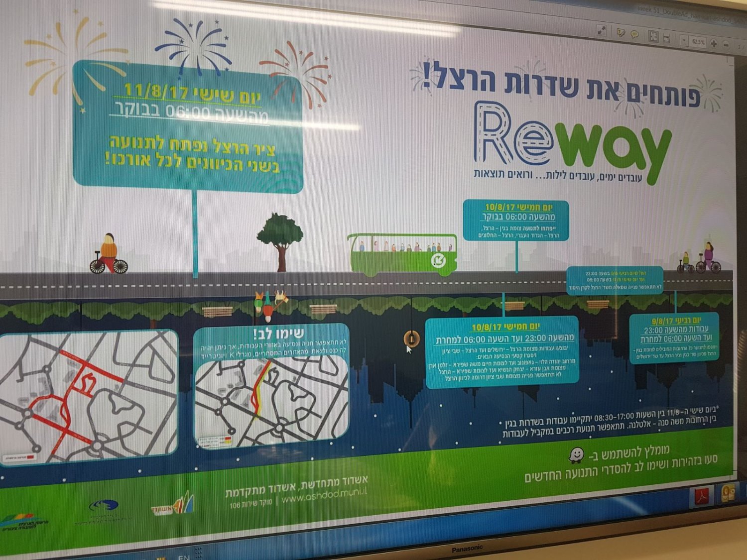Open Adobe Reader from the taskbar
The image size is (747, 560).
[x=702, y=497]
